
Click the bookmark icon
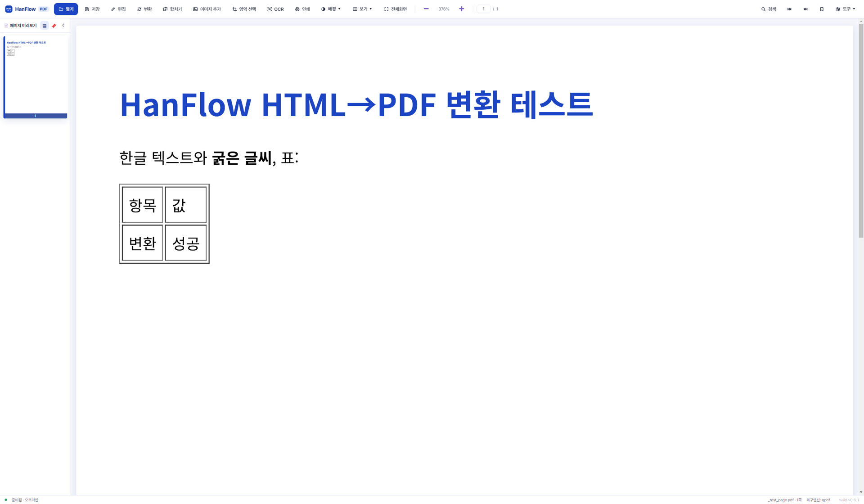pyautogui.click(x=822, y=9)
